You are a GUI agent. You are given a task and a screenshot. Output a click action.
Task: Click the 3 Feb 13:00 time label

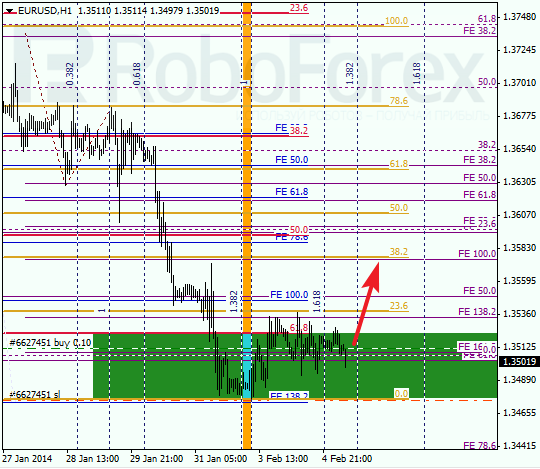[x=283, y=459]
